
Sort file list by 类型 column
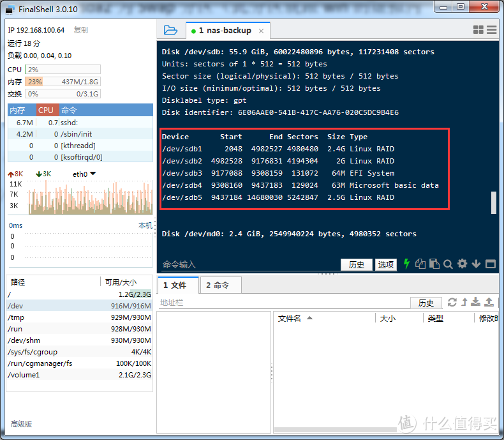pyautogui.click(x=448, y=319)
